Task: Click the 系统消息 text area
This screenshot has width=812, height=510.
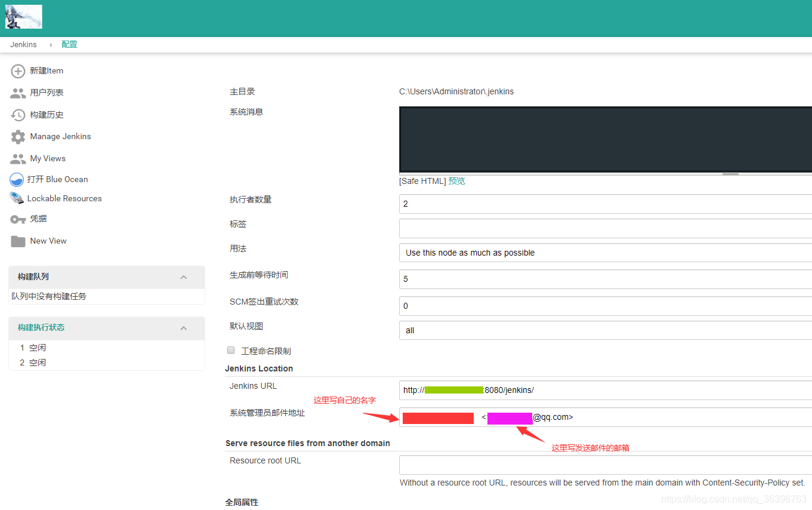Action: coord(606,139)
